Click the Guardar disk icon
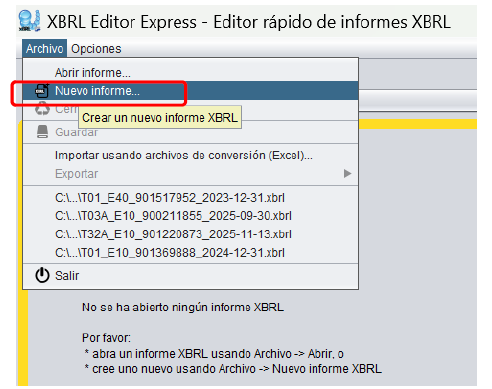 click(x=42, y=132)
